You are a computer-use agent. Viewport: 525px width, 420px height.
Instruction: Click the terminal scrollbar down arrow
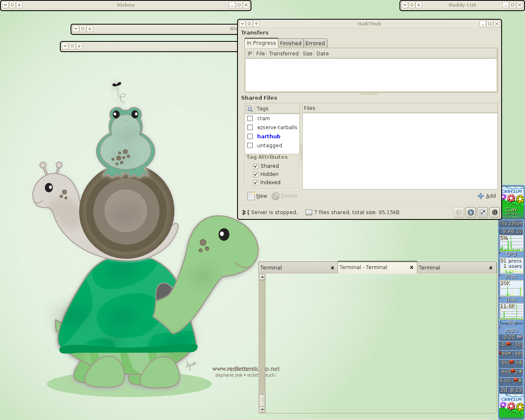pyautogui.click(x=262, y=409)
